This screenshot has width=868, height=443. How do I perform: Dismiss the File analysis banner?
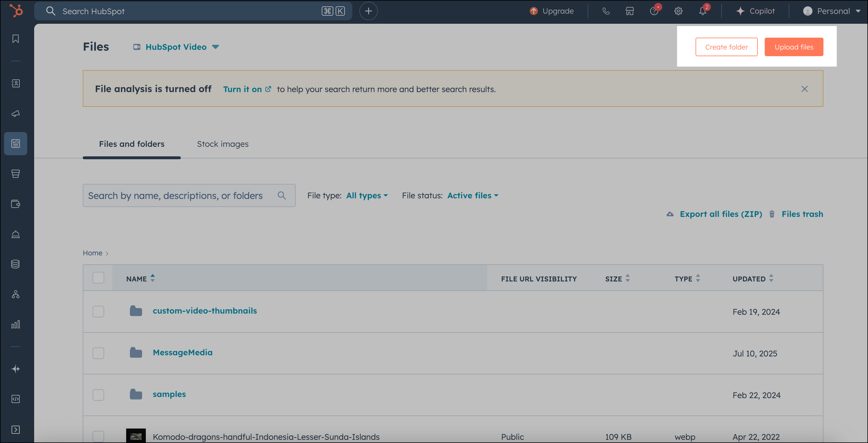tap(804, 89)
